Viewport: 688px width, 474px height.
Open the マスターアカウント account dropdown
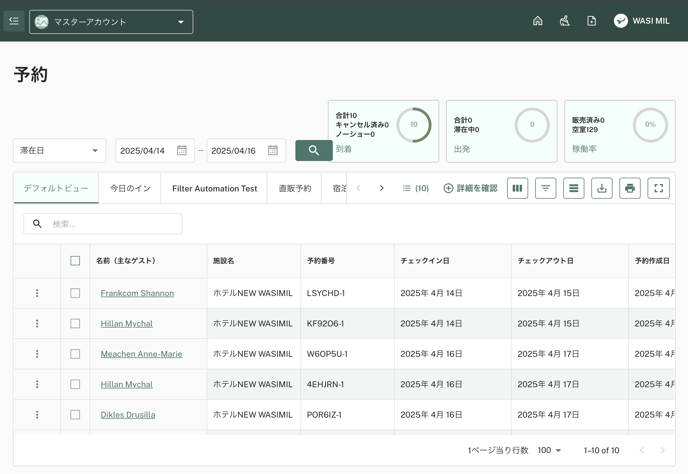(111, 21)
